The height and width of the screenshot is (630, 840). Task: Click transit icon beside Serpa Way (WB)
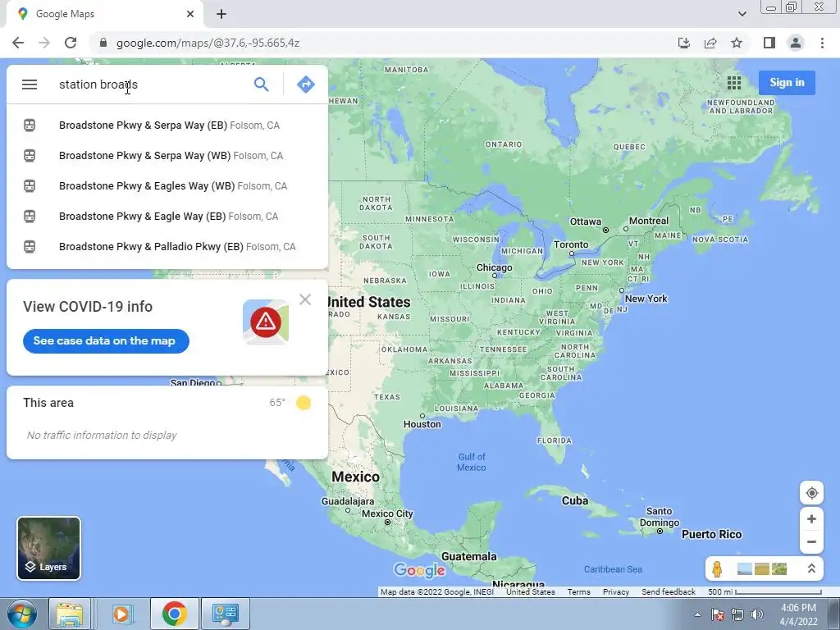coord(30,156)
